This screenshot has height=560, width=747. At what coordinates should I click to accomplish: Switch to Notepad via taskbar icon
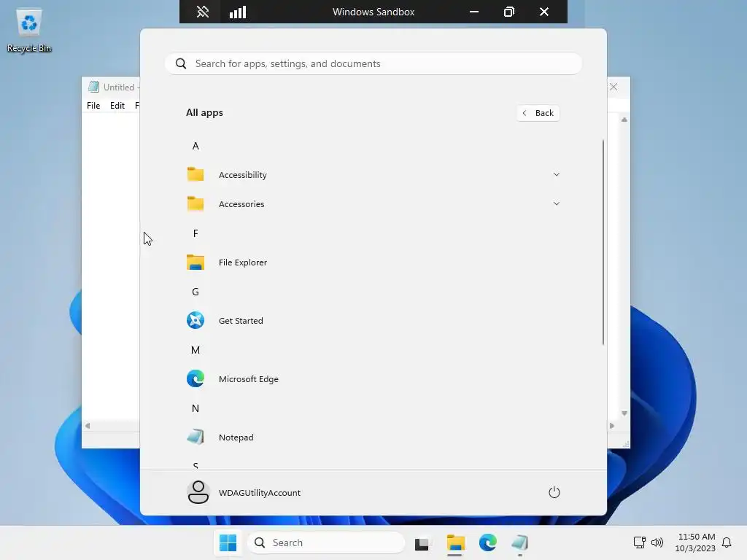(x=519, y=542)
